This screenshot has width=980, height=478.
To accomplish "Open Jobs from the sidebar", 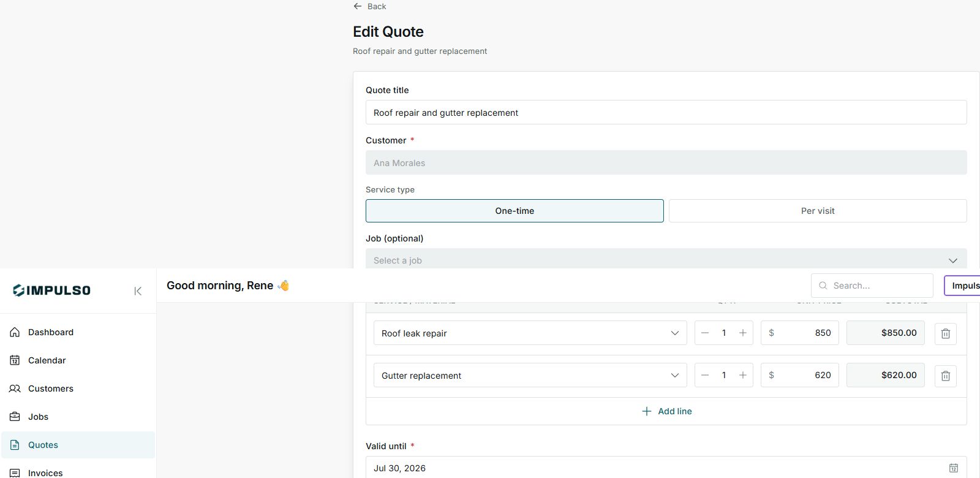I will click(78, 417).
